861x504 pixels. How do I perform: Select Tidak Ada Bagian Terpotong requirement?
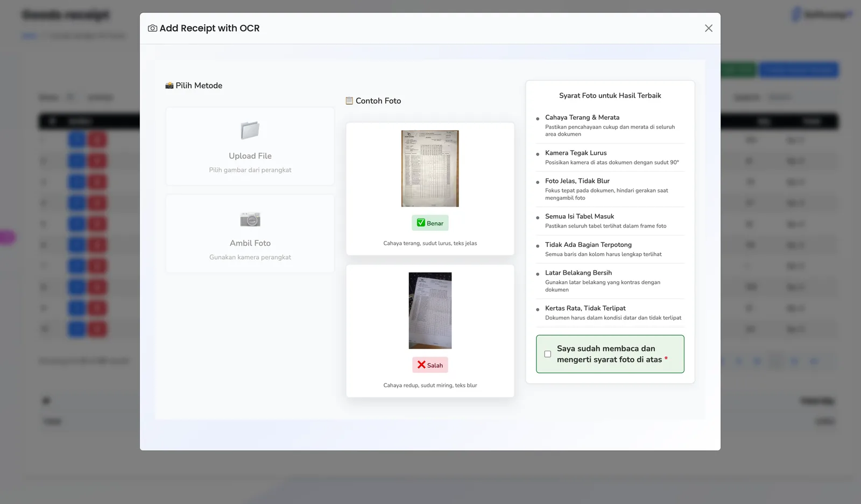pos(610,249)
